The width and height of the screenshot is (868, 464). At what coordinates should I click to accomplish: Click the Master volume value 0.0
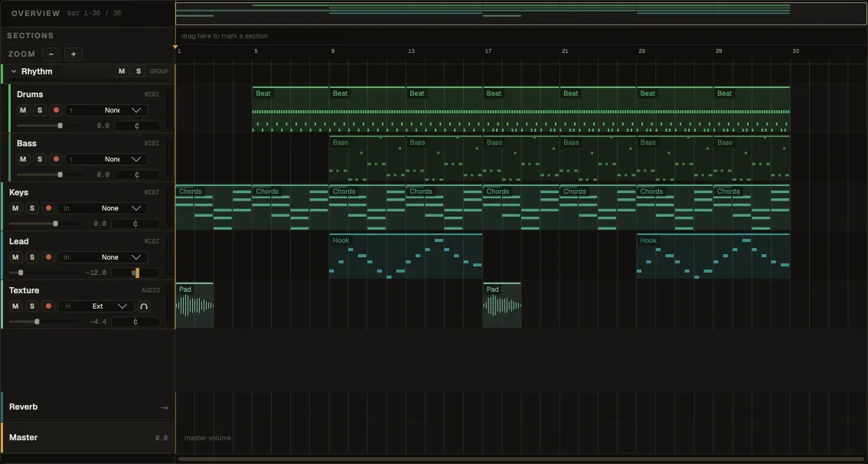161,438
